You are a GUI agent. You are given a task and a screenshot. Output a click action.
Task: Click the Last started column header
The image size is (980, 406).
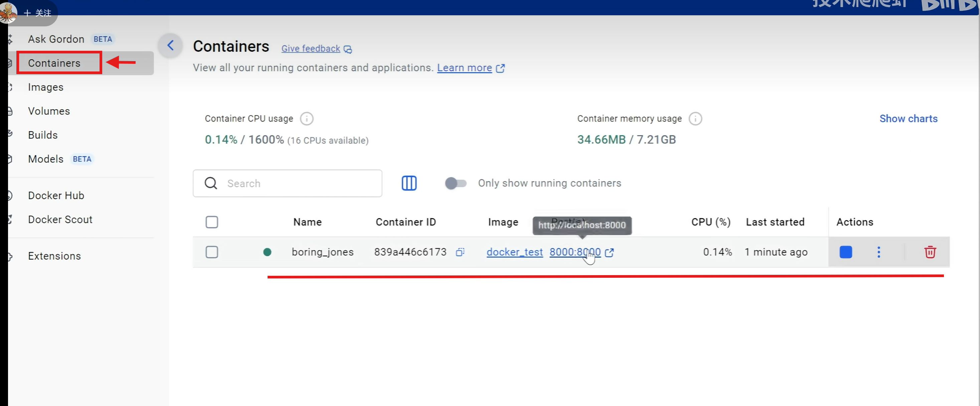(775, 222)
